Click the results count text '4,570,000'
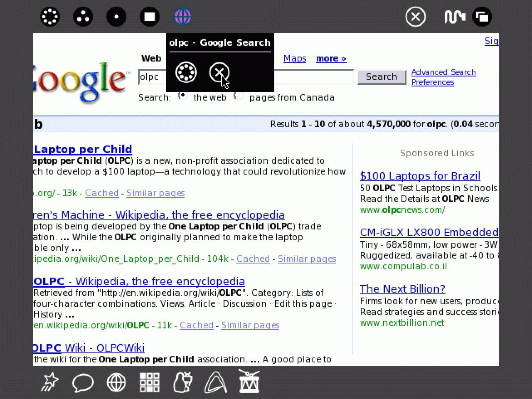The image size is (532, 399). [x=389, y=124]
